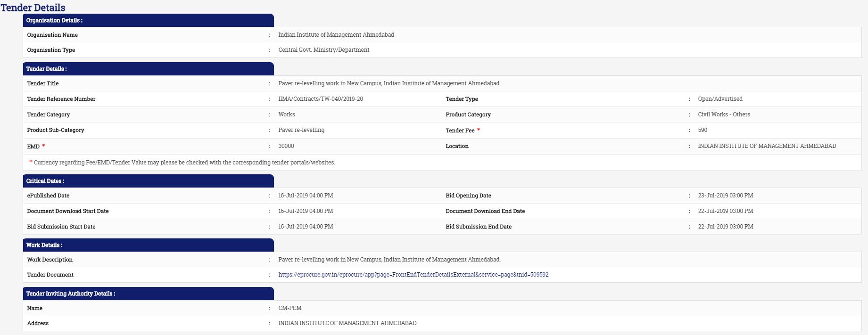The image size is (868, 335).
Task: Click the ePublished Date value
Action: tap(306, 196)
